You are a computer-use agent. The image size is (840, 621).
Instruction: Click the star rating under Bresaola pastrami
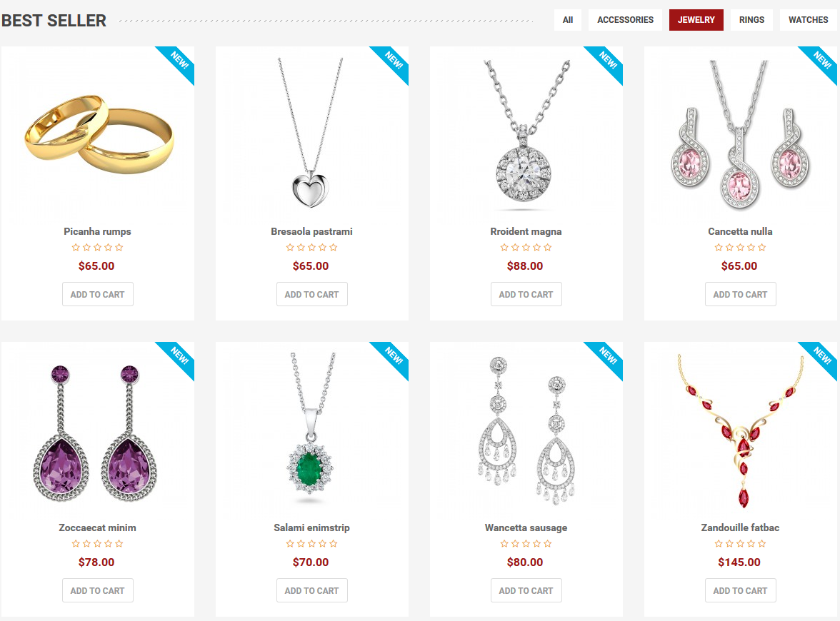(x=311, y=247)
